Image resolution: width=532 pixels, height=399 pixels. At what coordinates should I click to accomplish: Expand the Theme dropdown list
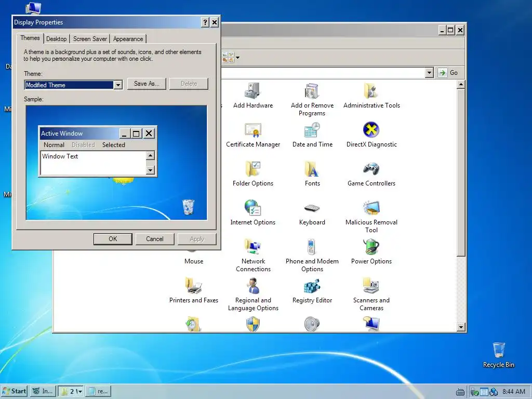tap(118, 85)
